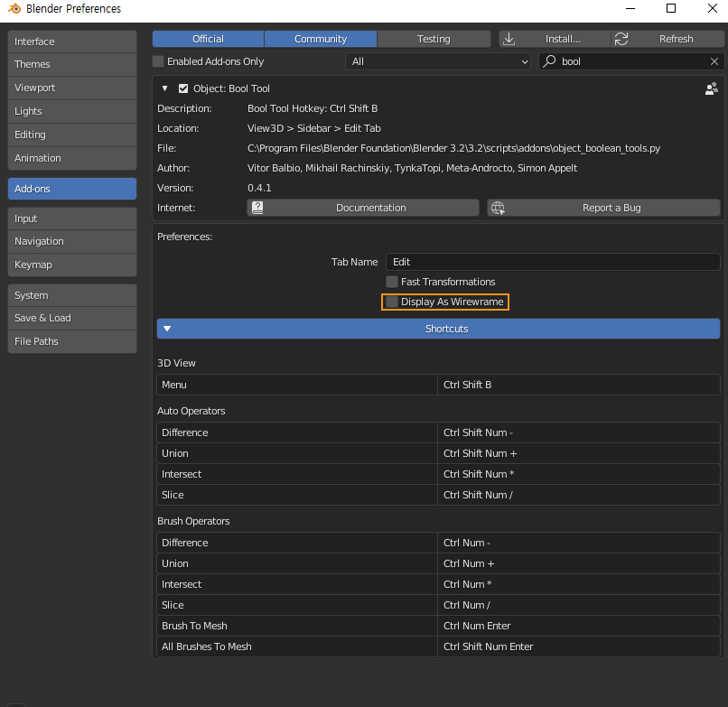Click the Refresh circular arrows icon
The height and width of the screenshot is (707, 728).
(621, 39)
